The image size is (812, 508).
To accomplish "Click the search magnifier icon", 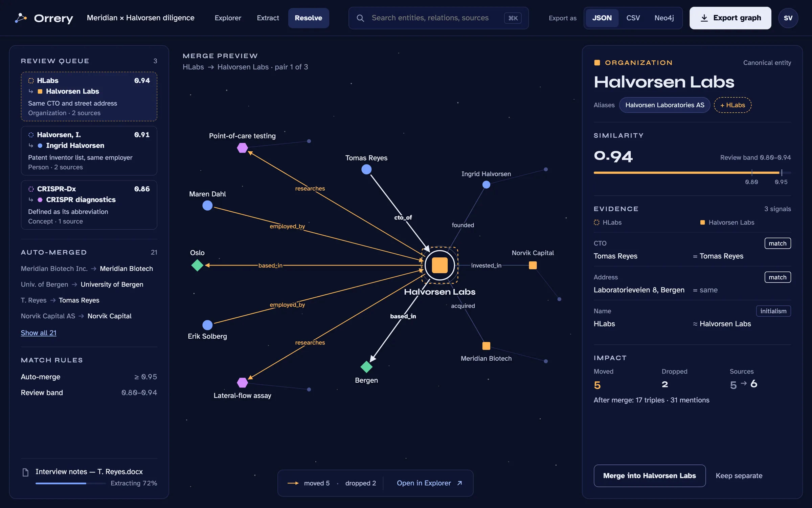I will 361,18.
